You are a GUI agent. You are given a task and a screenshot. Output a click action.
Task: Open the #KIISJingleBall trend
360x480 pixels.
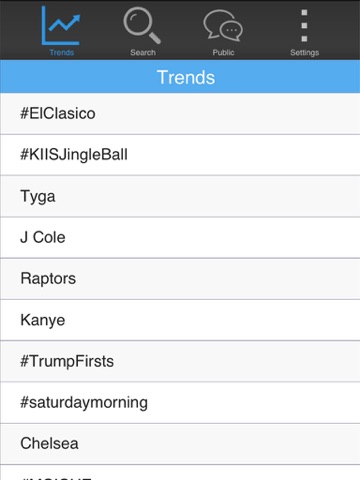(x=180, y=155)
